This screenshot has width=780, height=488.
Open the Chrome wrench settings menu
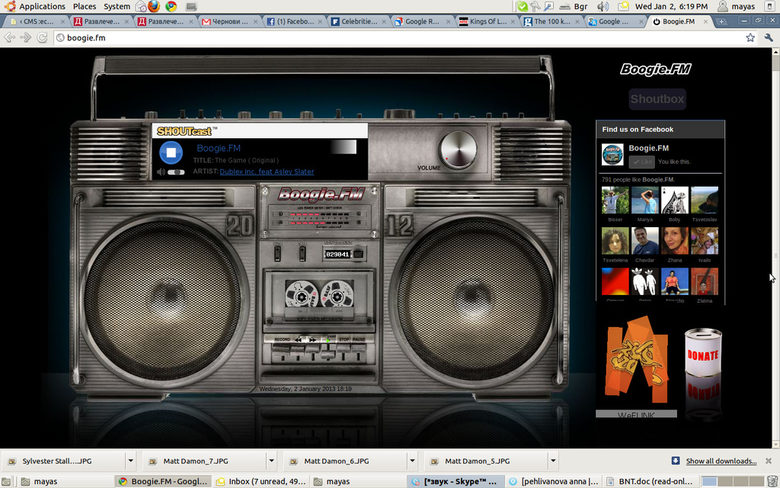coord(769,38)
